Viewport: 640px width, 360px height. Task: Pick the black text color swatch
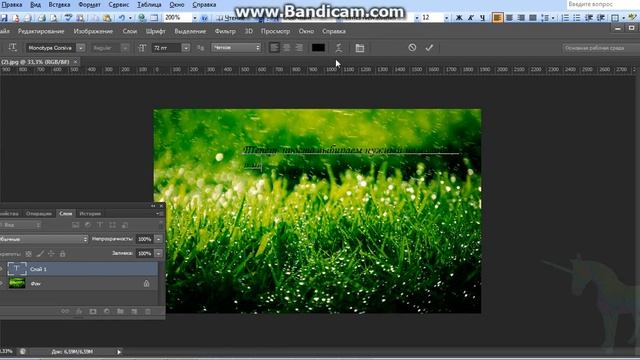pos(318,48)
